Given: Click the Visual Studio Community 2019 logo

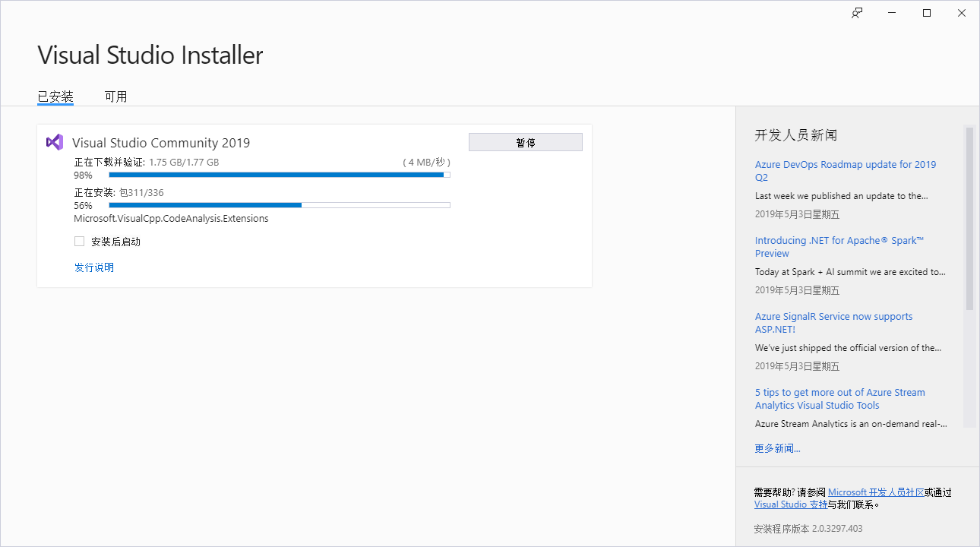Looking at the screenshot, I should click(55, 142).
